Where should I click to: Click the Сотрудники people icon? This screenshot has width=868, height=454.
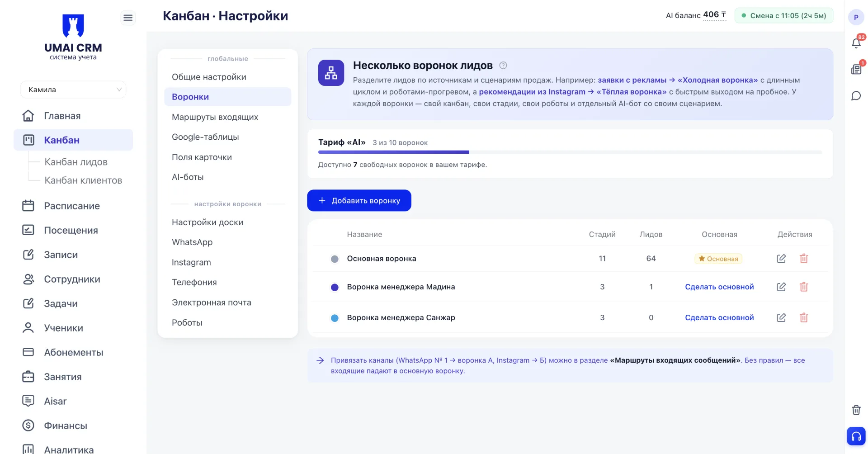(28, 279)
